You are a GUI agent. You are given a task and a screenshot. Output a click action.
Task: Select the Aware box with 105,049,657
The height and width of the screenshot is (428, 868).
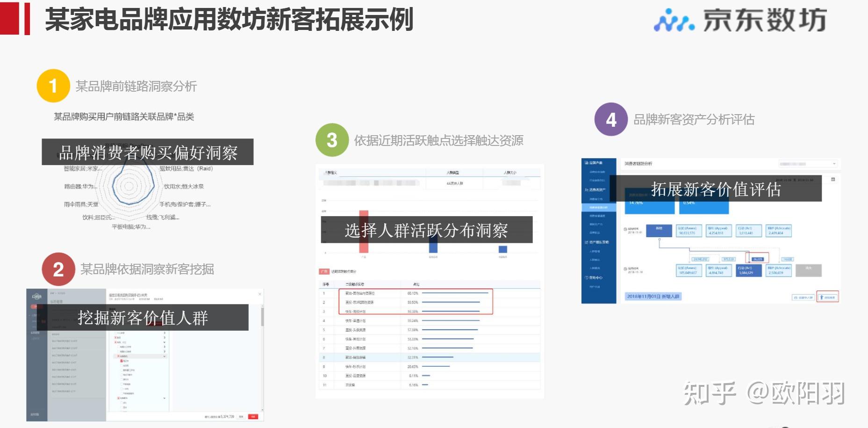point(689,270)
